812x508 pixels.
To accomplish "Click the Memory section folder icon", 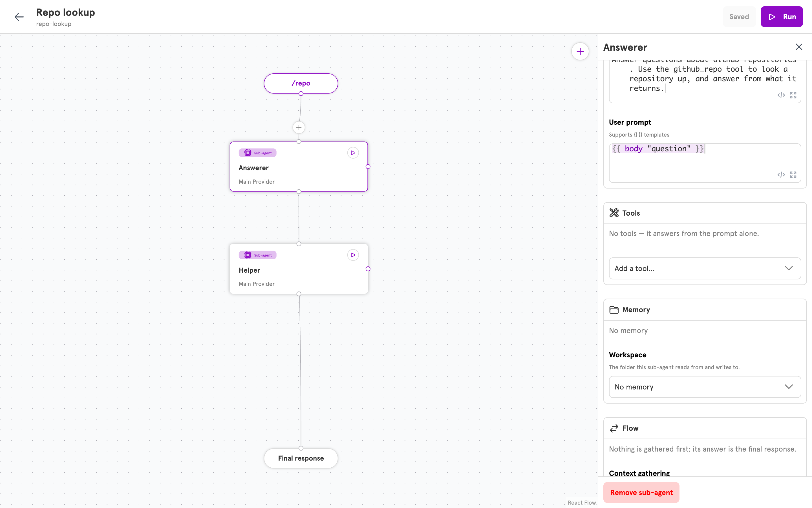I will tap(614, 310).
